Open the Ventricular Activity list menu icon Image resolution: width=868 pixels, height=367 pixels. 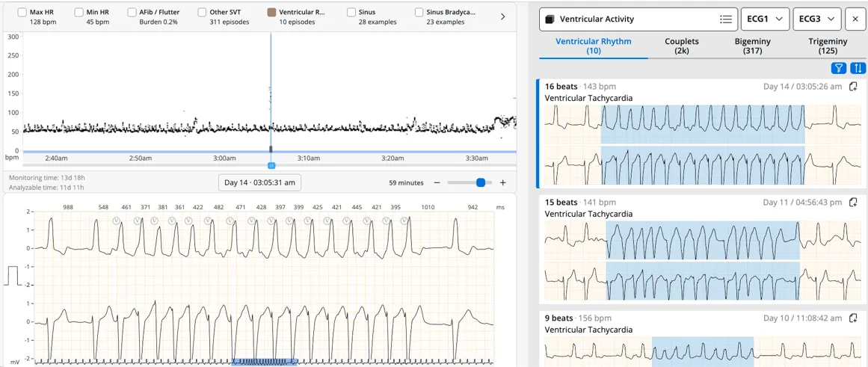click(x=726, y=19)
